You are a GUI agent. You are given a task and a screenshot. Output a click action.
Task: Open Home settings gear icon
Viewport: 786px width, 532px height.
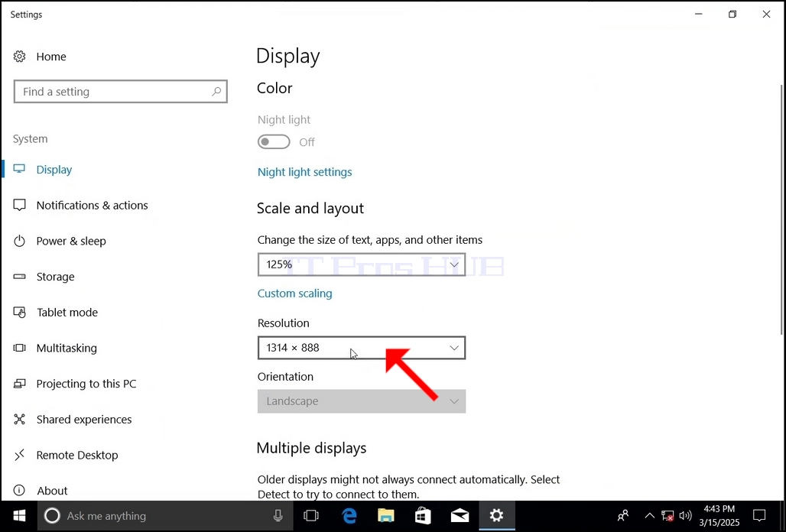click(20, 57)
